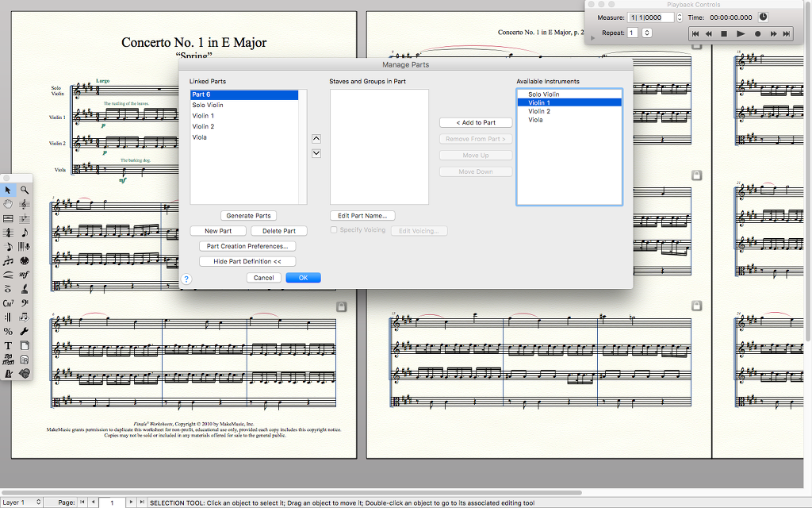The width and height of the screenshot is (812, 508).
Task: Select the Zoom magnifier tool
Action: tap(25, 190)
